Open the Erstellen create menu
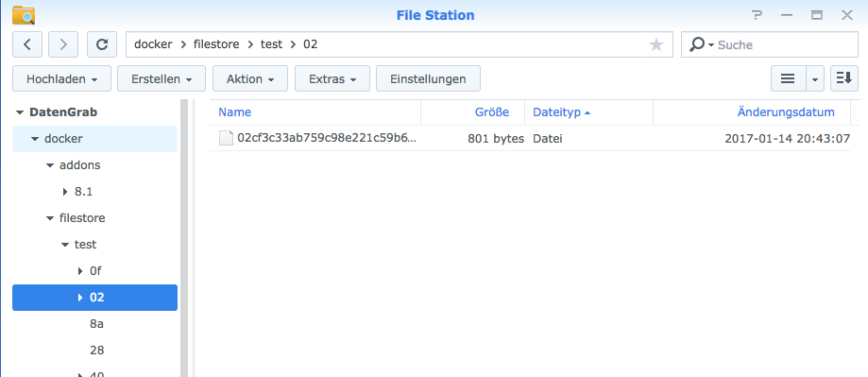 click(162, 78)
